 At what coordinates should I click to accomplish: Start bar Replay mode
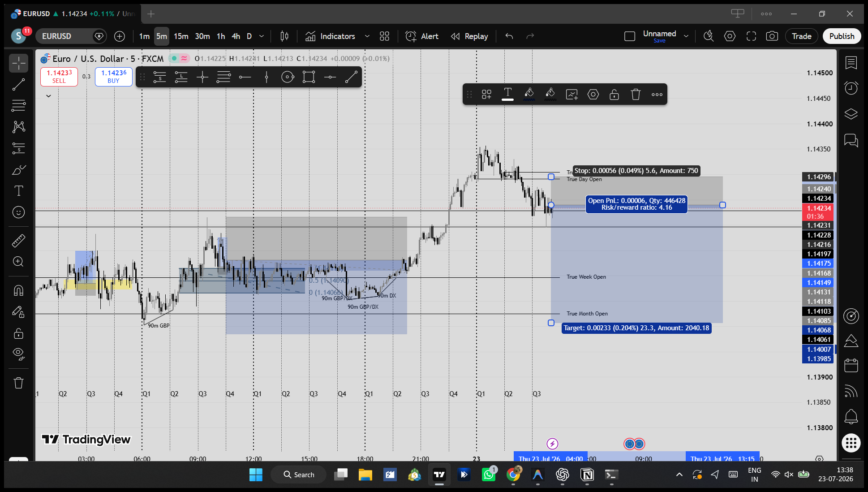[x=469, y=36]
